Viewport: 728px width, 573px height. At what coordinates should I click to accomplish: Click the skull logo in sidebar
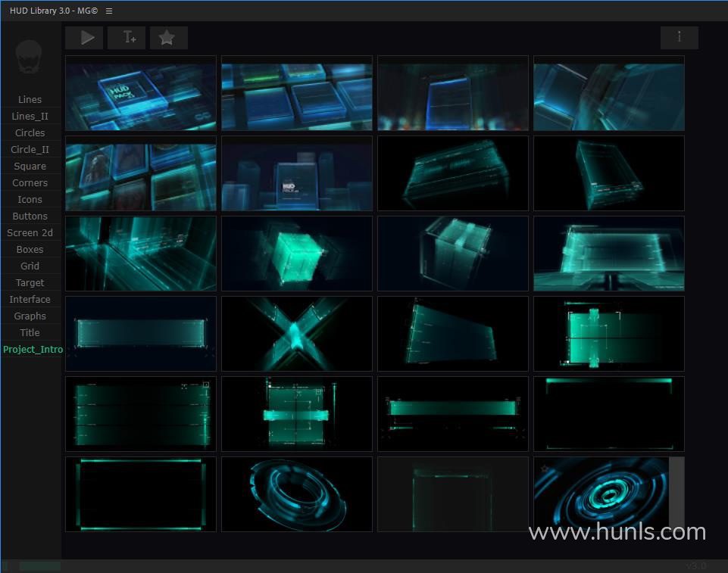click(29, 57)
